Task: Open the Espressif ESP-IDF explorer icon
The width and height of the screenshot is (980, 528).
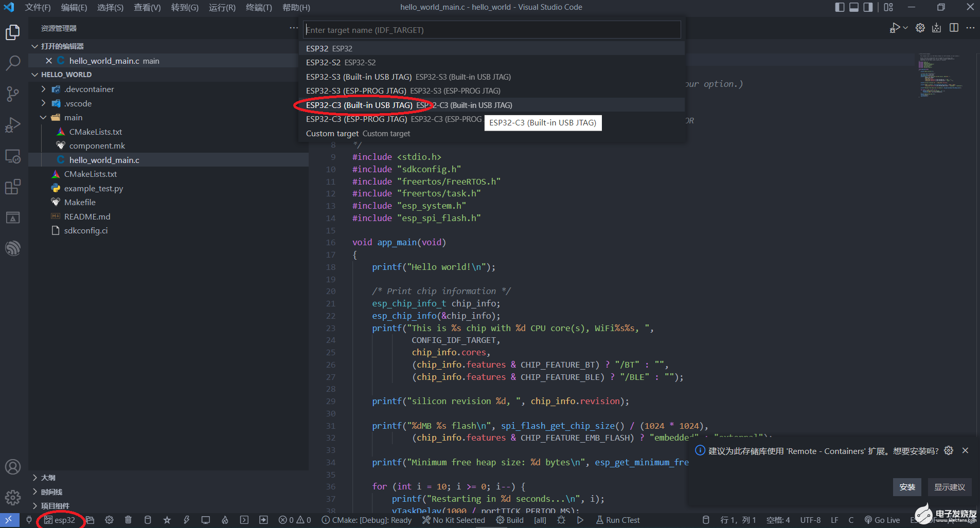Action: coord(13,248)
